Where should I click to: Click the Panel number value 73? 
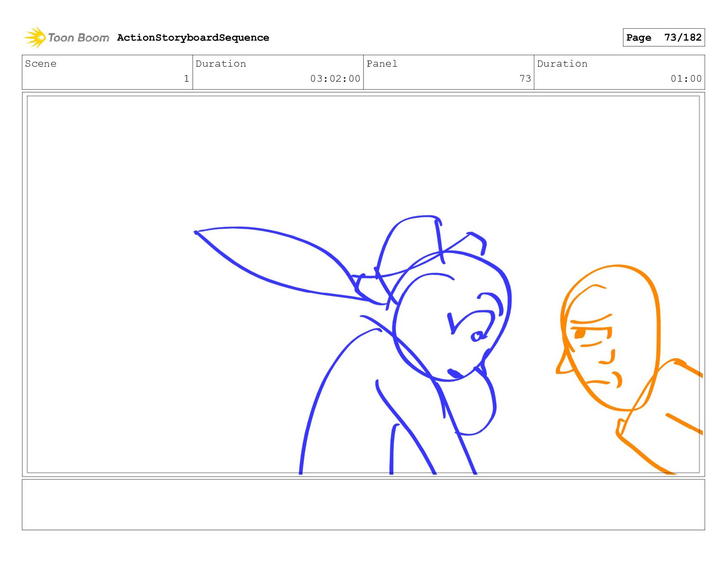tap(525, 79)
